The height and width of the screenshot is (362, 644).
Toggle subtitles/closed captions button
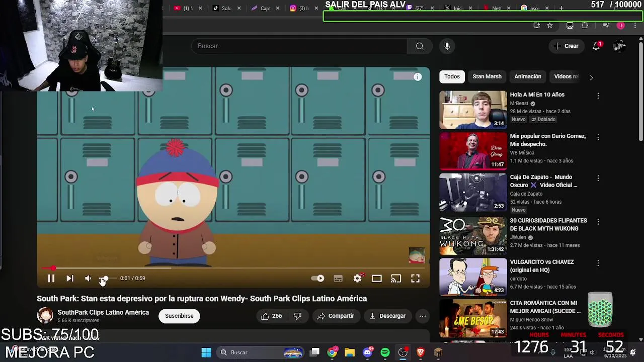(338, 278)
